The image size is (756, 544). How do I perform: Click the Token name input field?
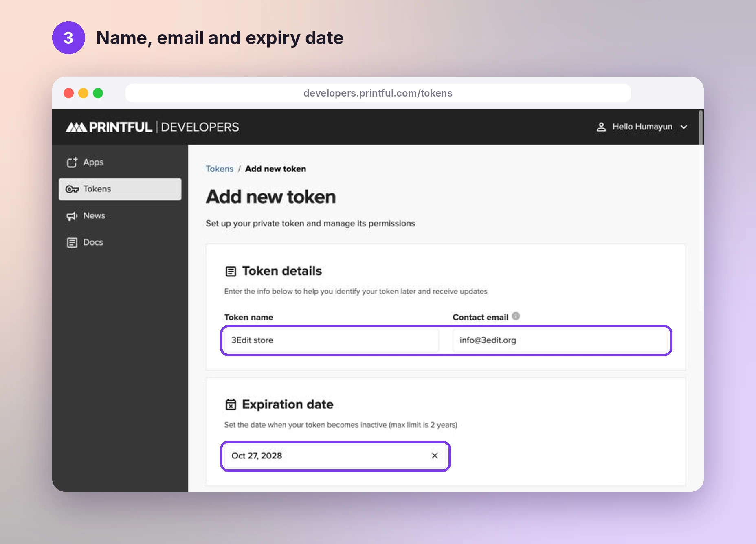point(331,340)
